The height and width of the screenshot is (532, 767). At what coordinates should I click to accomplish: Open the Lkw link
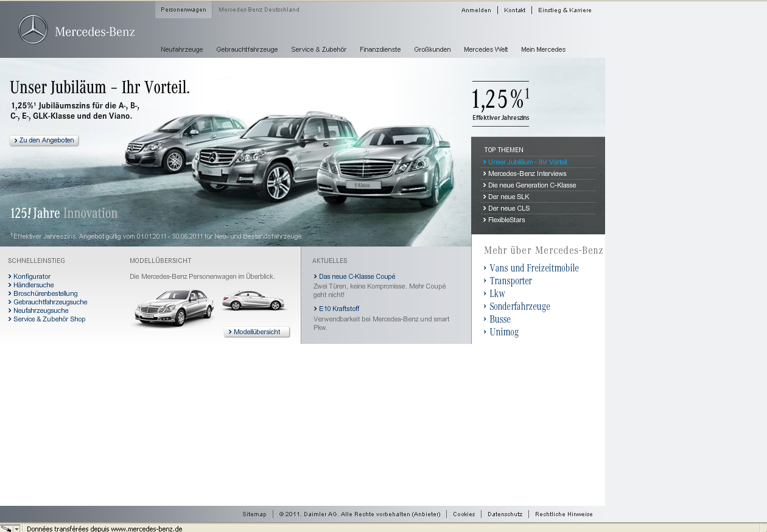[494, 293]
